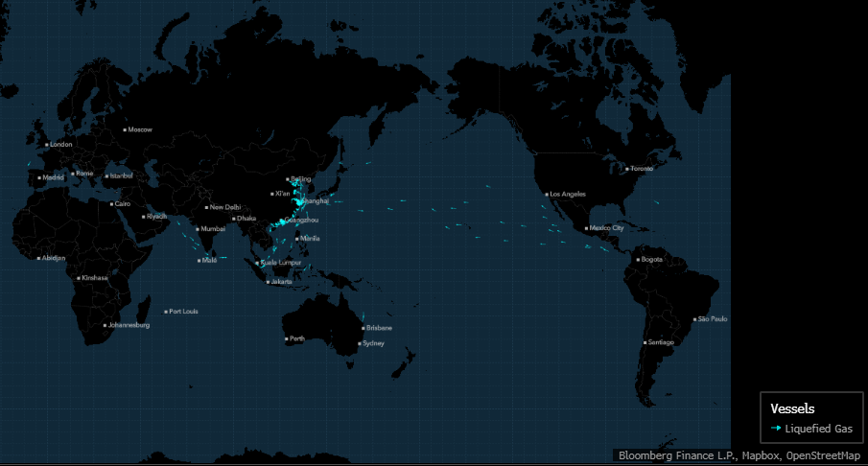Select the Los Angeles city marker
868x466 pixels.
pos(547,195)
